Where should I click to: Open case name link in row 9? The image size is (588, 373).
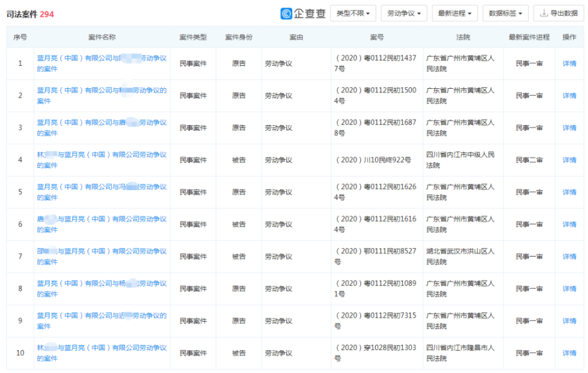(x=102, y=321)
